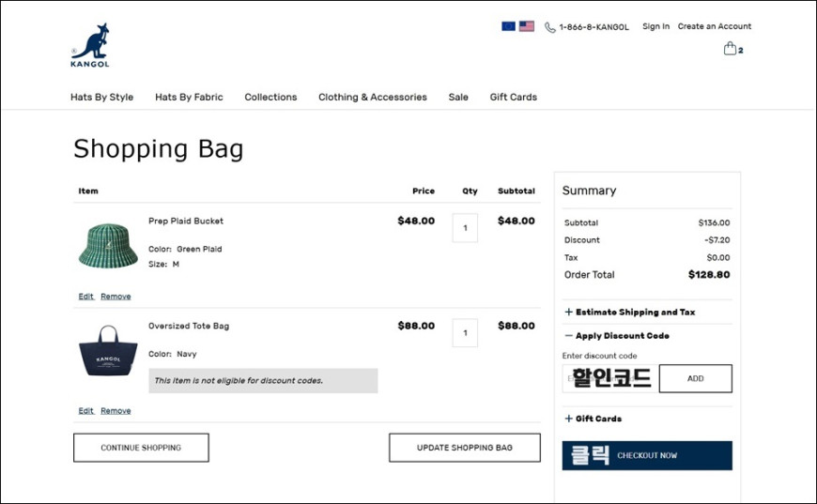Click the Summary Subtotal $136.00 value
This screenshot has height=504, width=817.
714,222
